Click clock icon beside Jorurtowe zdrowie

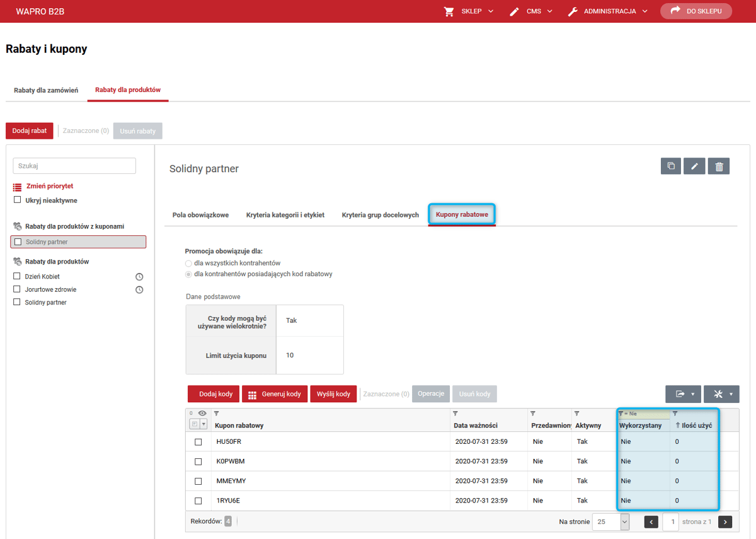(x=139, y=290)
